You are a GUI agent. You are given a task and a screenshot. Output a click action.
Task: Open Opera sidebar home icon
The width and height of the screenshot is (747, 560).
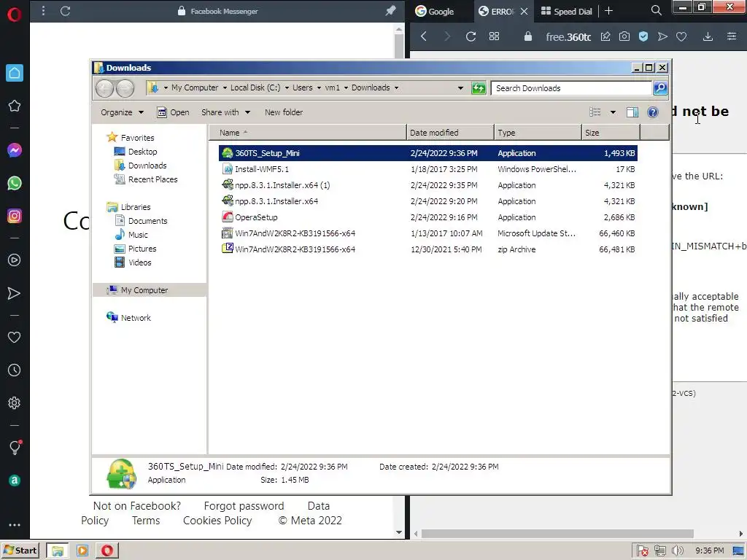[x=15, y=73]
